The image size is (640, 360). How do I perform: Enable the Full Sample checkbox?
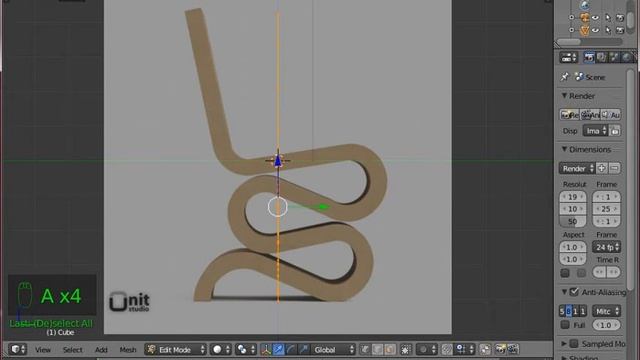click(x=565, y=325)
